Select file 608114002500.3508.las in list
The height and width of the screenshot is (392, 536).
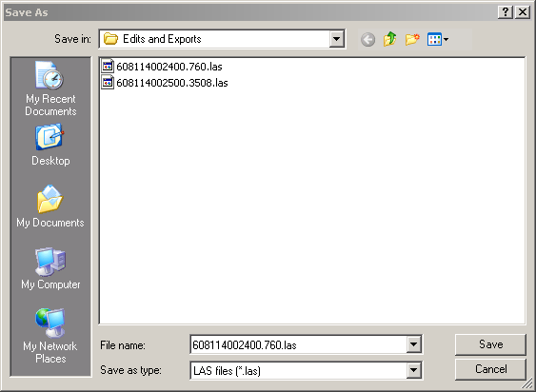tap(165, 83)
